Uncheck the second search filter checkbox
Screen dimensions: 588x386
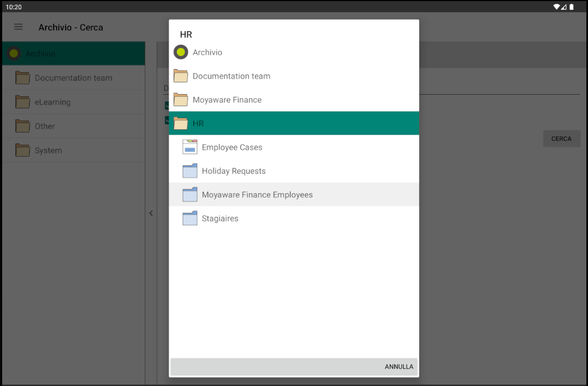168,120
